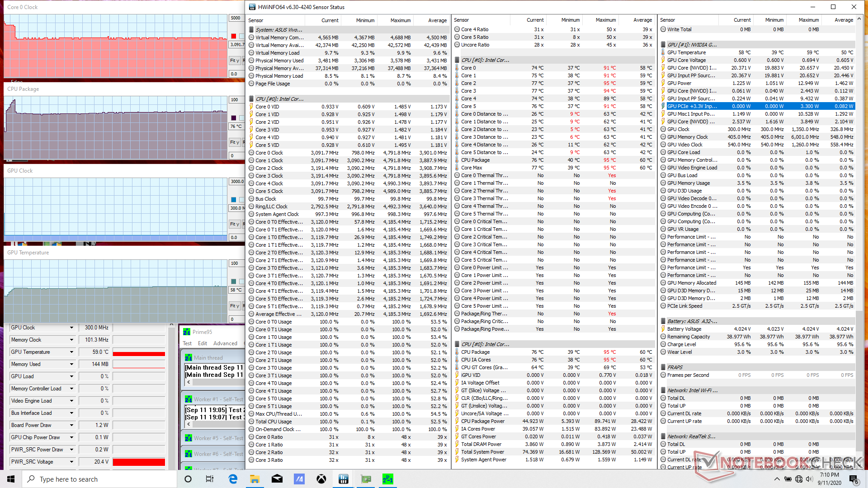Click the Core 0 VID lightning icon
The height and width of the screenshot is (488, 868).
[x=251, y=107]
